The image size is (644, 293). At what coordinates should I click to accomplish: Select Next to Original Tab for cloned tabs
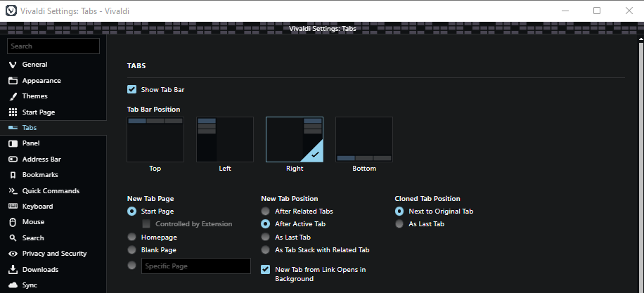tap(399, 211)
